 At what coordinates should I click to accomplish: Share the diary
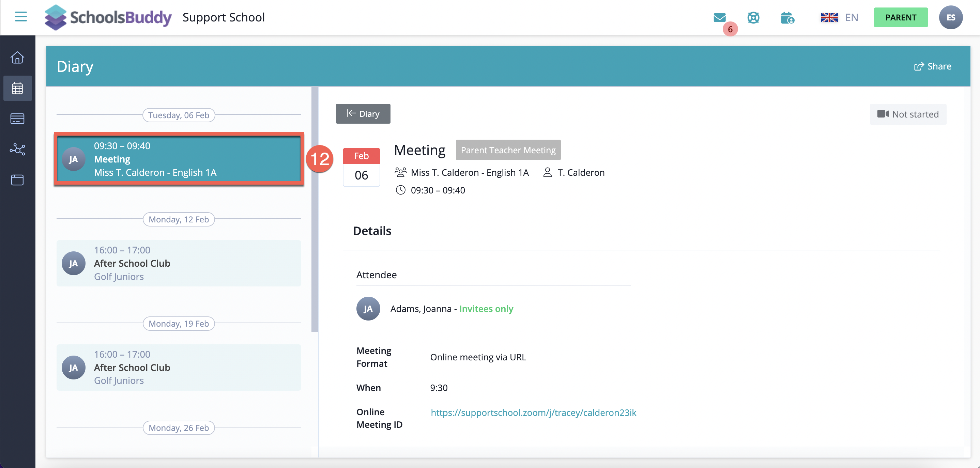933,66
